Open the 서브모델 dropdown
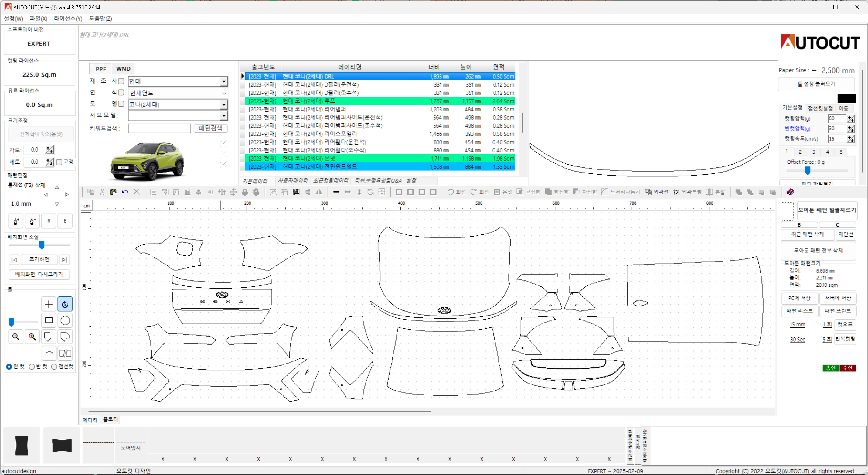The image size is (868, 475). pos(224,116)
